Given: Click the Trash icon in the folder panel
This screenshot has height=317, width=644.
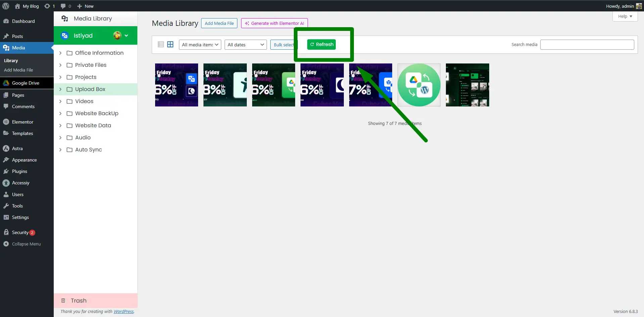Looking at the screenshot, I should (63, 300).
